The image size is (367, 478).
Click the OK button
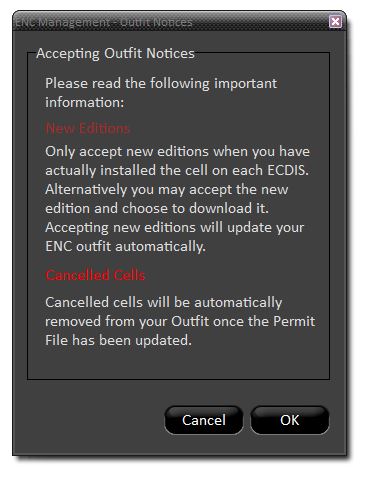point(289,420)
